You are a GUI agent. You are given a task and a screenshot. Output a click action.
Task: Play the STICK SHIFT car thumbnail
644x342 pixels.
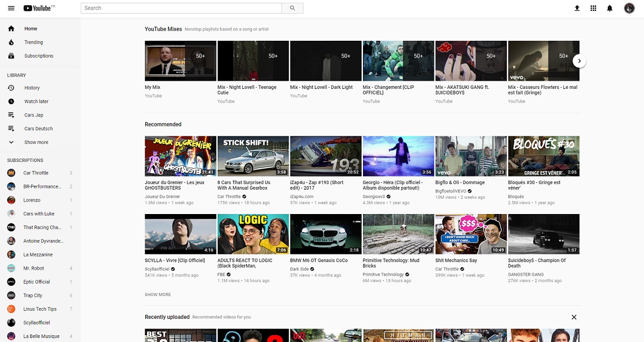point(253,156)
